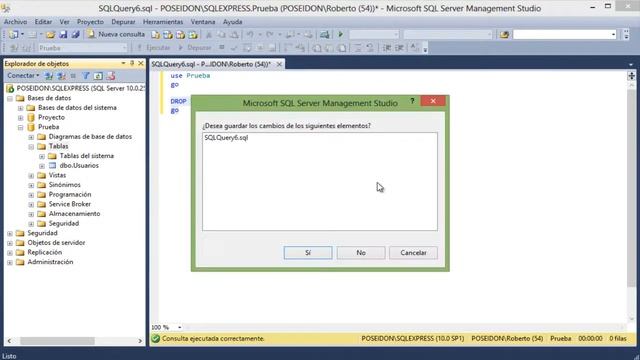640x360 pixels.
Task: Open the Herramientas menu
Action: click(x=163, y=22)
